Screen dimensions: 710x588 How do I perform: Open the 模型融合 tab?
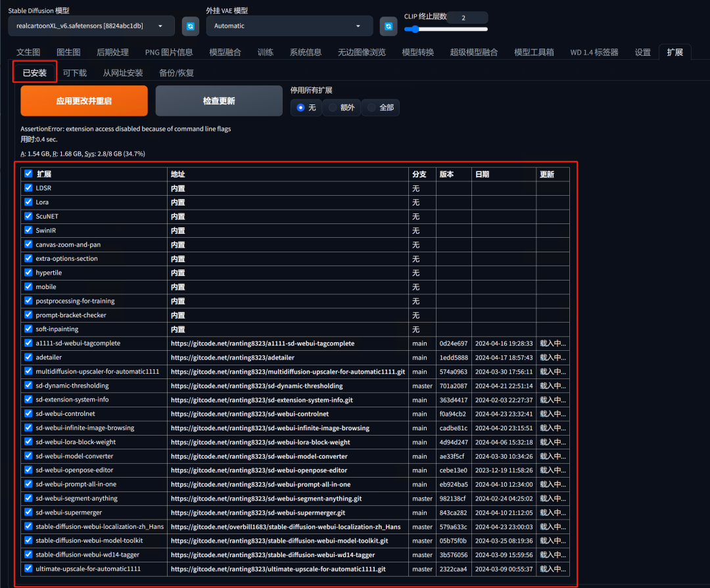tap(225, 52)
